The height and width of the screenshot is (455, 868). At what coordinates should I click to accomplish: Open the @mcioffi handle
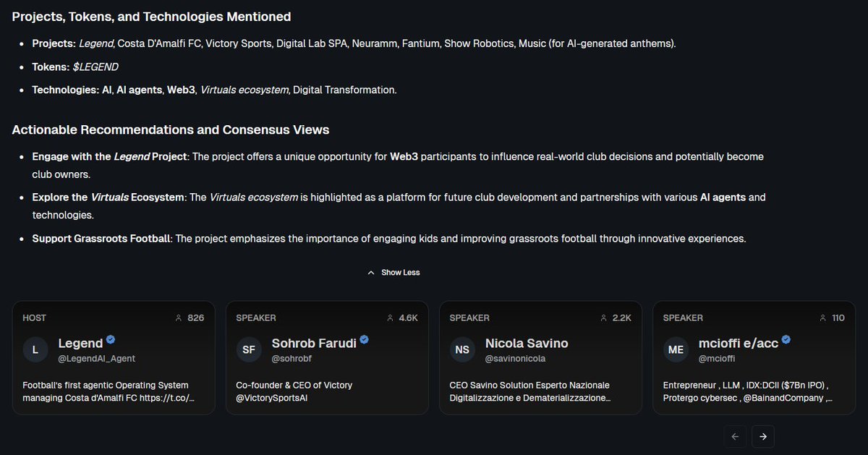(x=718, y=358)
